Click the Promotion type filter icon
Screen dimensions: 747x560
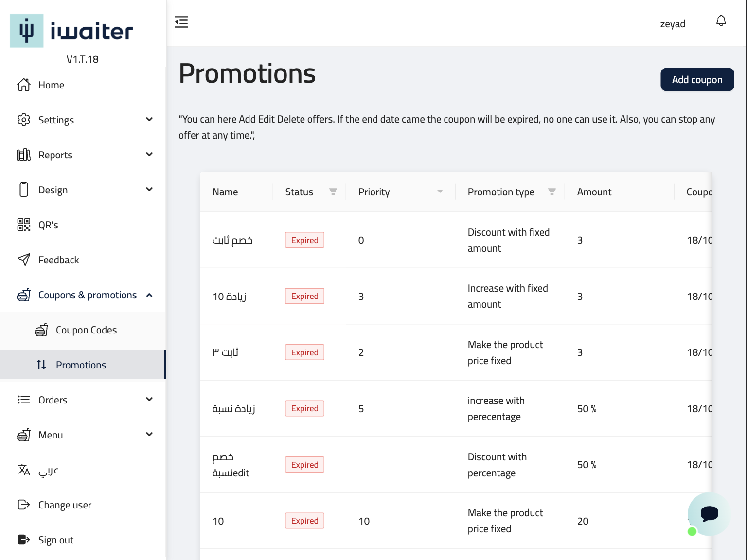click(x=552, y=192)
